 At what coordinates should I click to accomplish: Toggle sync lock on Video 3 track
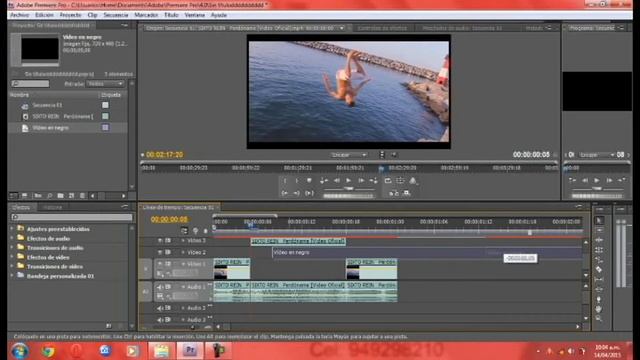(x=168, y=241)
